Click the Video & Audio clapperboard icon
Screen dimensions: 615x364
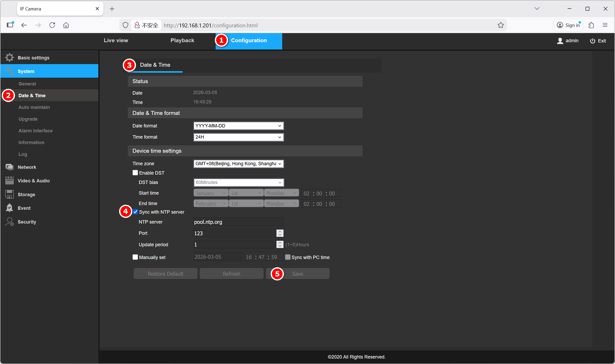click(9, 181)
